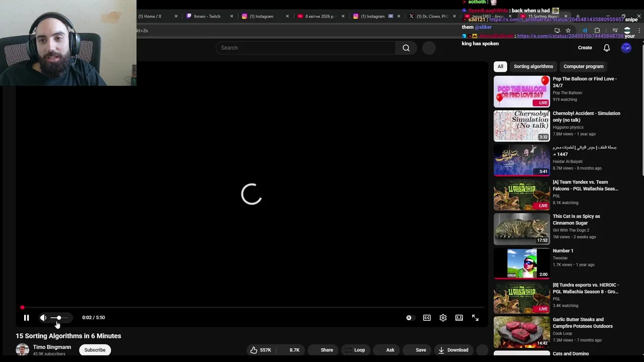
Task: Enter fullscreen mode on the player
Action: (x=475, y=318)
